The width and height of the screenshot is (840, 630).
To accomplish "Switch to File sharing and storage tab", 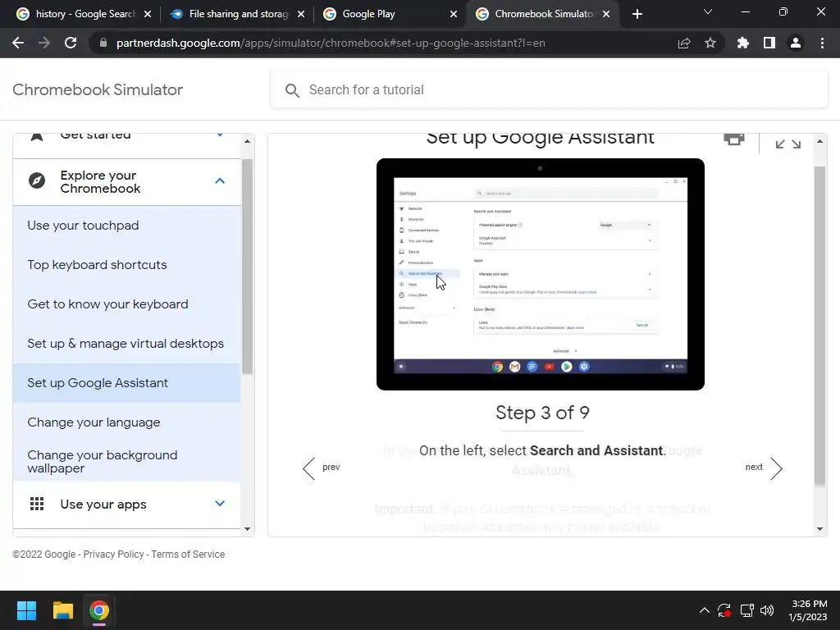I will pos(238,14).
